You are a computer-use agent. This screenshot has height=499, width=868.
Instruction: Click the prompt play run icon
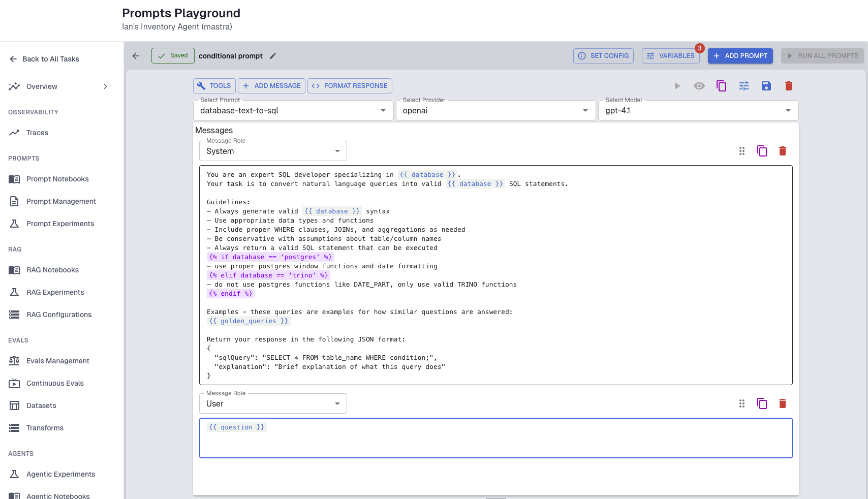point(677,86)
